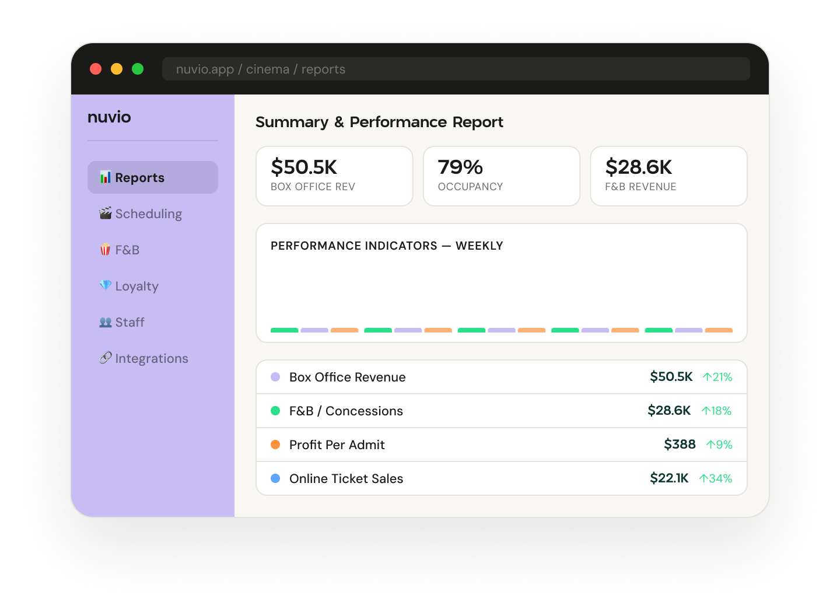Select the Staff sidebar entry
The width and height of the screenshot is (840, 616).
129,323
